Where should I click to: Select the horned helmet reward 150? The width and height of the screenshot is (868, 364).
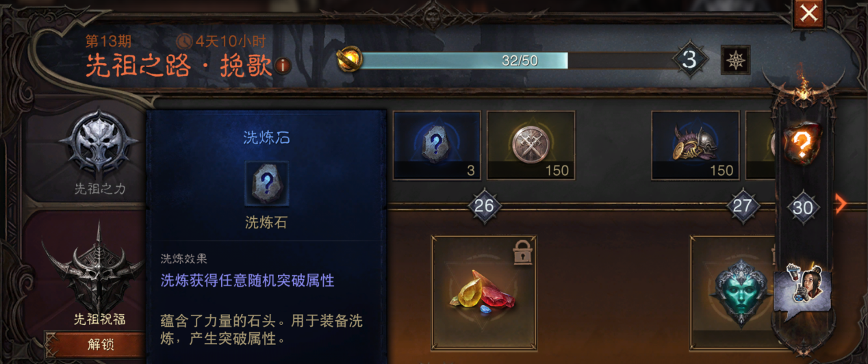[695, 145]
